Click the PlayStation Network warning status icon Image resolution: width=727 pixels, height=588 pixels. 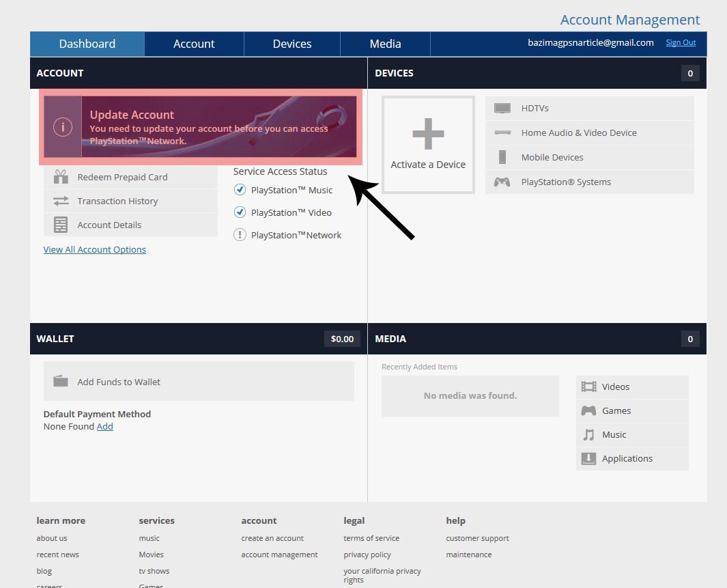coord(240,235)
